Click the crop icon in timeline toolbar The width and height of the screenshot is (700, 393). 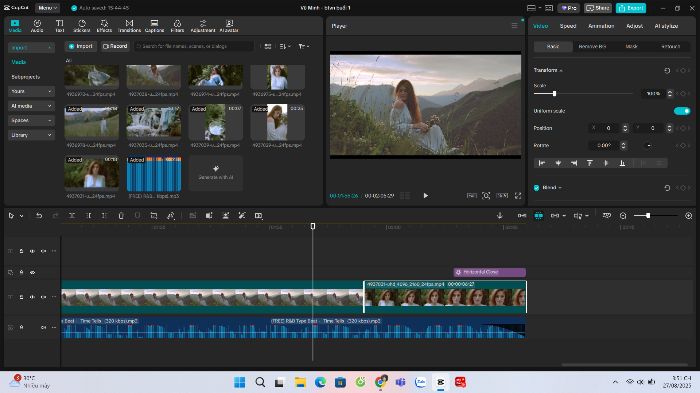tap(154, 216)
